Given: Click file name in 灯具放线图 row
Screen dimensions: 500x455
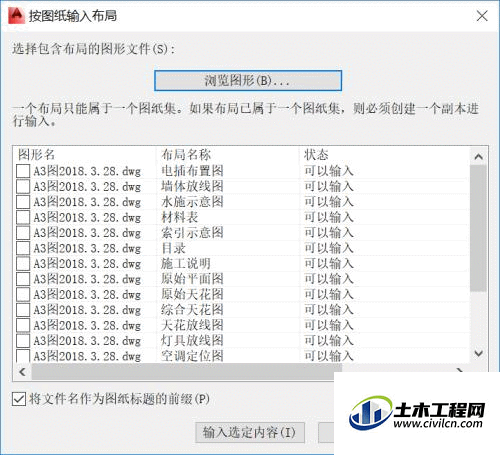Looking at the screenshot, I should tap(87, 341).
